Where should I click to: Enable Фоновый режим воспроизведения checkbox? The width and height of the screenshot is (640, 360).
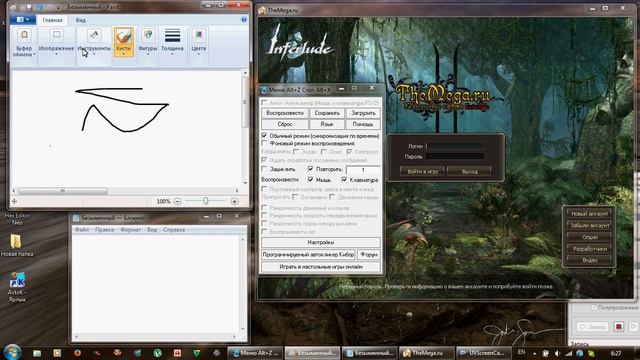click(264, 143)
